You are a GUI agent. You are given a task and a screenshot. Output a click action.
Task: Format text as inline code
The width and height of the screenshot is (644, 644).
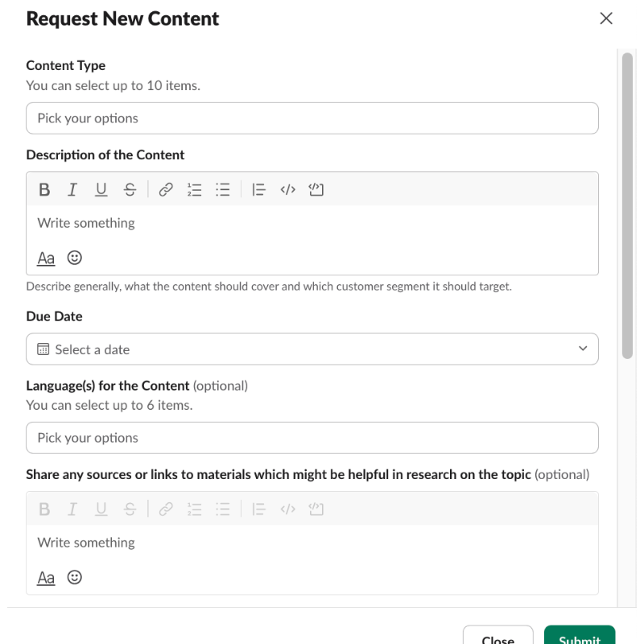(x=287, y=190)
